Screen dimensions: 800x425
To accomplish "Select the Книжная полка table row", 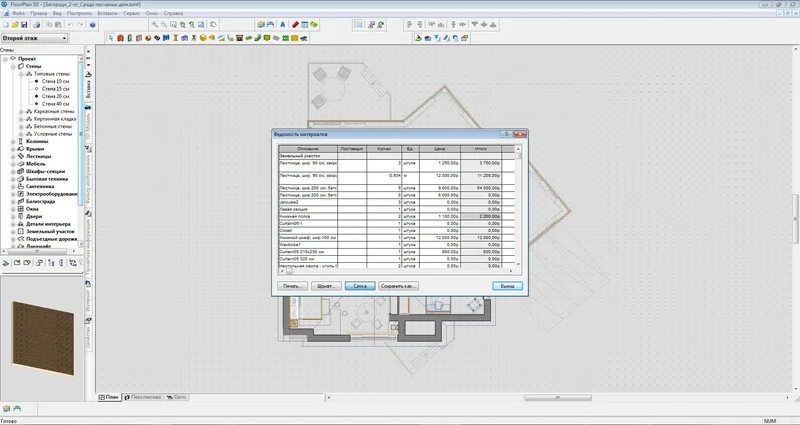I will pos(397,216).
